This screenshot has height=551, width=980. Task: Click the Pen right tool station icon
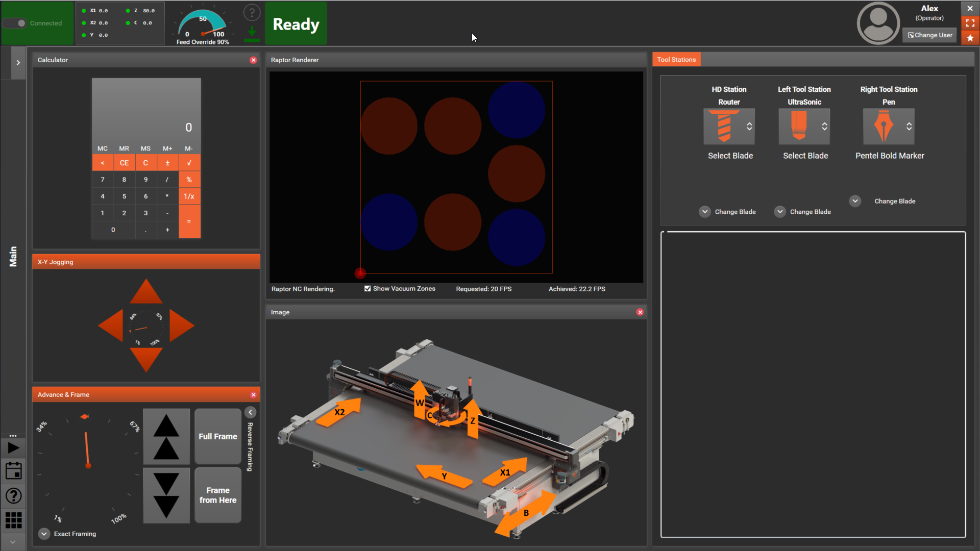(x=884, y=126)
